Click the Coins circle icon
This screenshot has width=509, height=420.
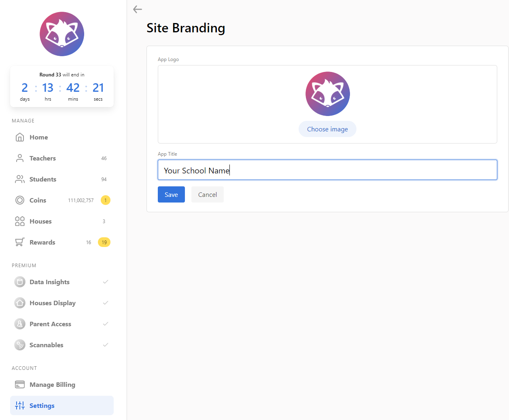[x=20, y=201]
